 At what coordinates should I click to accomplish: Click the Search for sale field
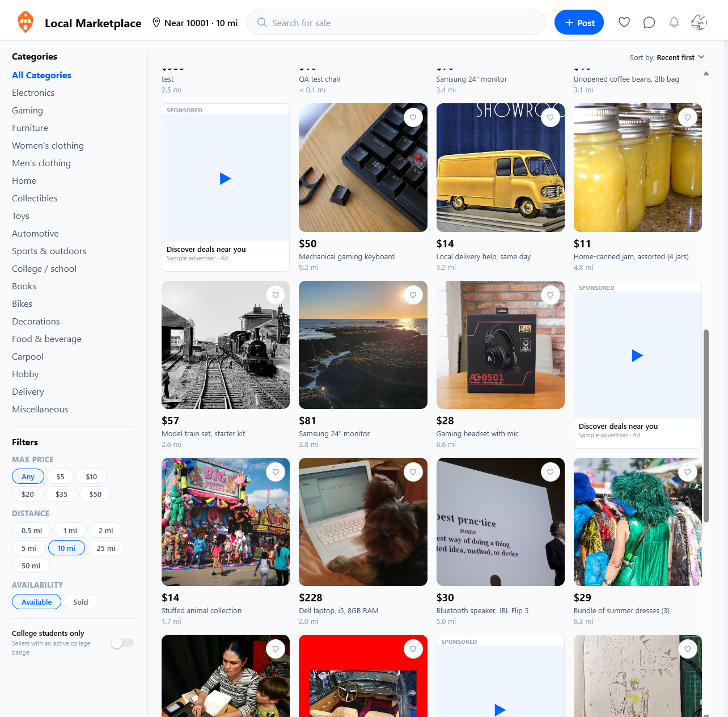click(396, 23)
